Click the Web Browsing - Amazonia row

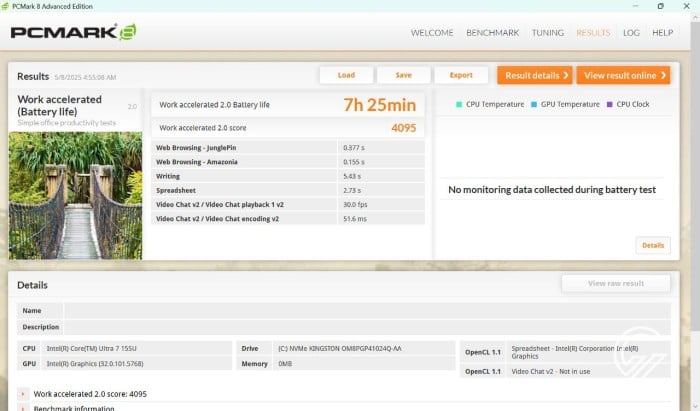[288, 162]
